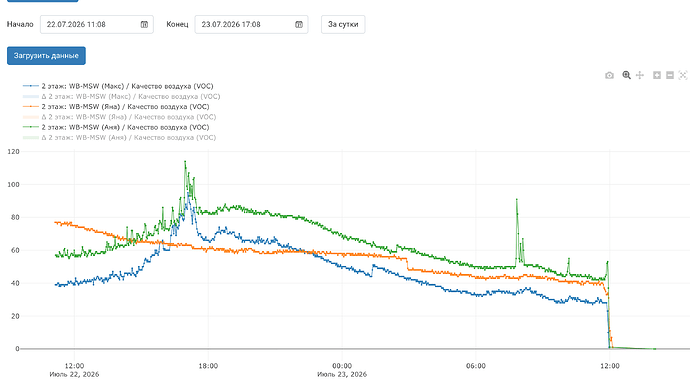Click the green spike near 08:00
690x385 pixels.
[517, 199]
